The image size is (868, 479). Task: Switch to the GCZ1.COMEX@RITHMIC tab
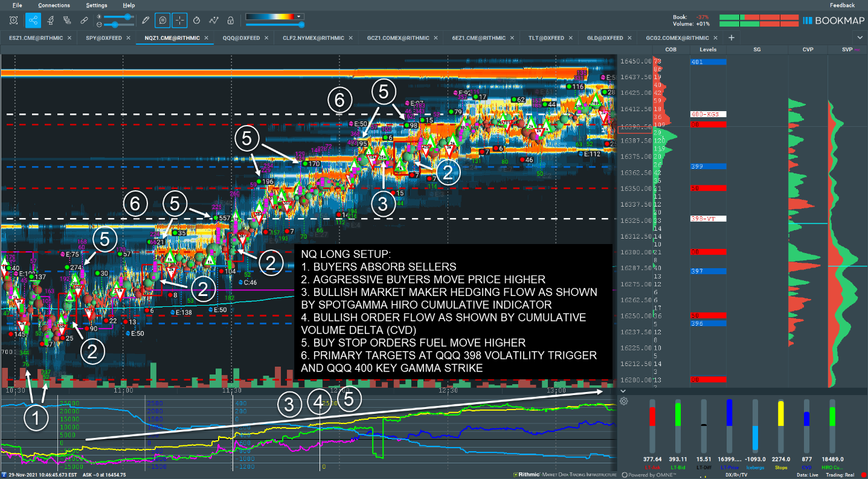[x=399, y=38]
